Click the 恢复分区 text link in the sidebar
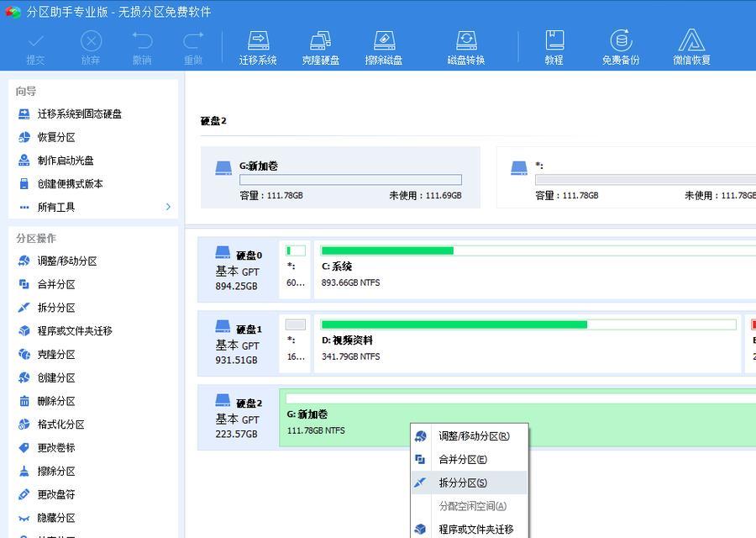The width and height of the screenshot is (756, 538). [56, 137]
